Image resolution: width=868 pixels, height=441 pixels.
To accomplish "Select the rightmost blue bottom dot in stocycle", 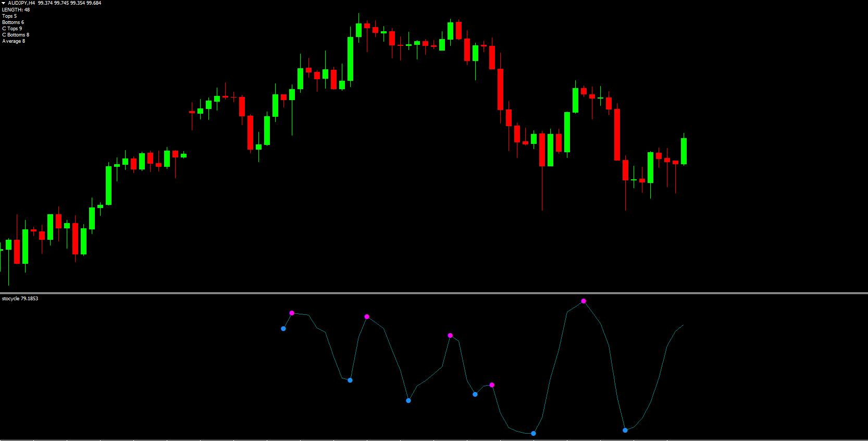I will pos(625,430).
